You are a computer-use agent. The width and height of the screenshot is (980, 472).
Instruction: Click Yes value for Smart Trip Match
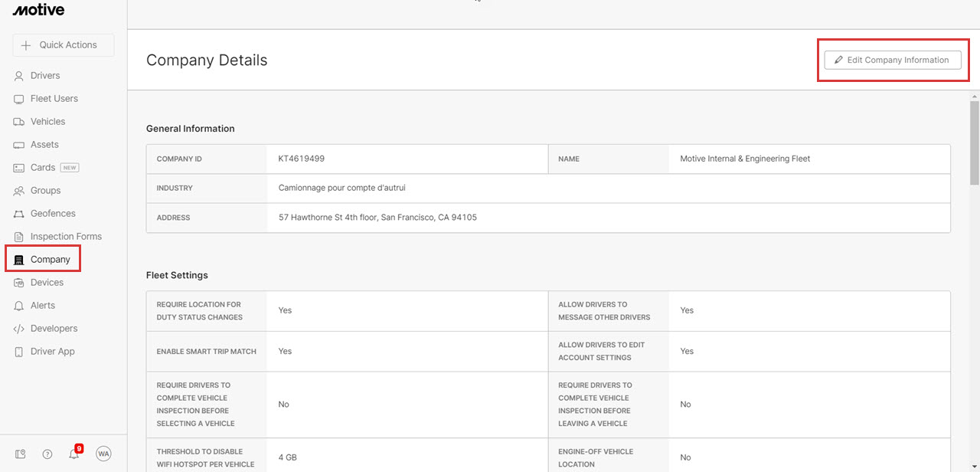coord(286,351)
